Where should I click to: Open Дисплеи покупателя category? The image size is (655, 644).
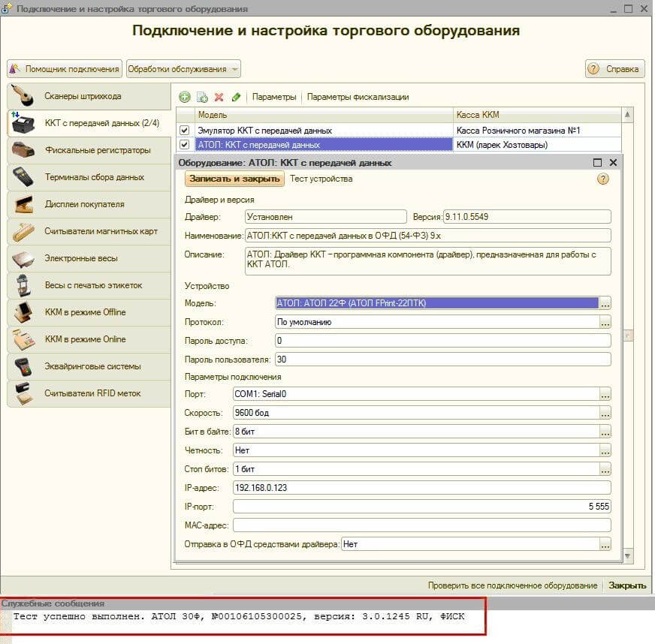point(89,204)
